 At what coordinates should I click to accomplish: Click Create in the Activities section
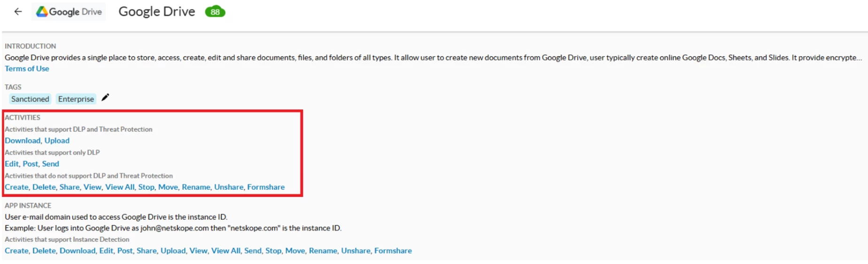click(x=16, y=187)
